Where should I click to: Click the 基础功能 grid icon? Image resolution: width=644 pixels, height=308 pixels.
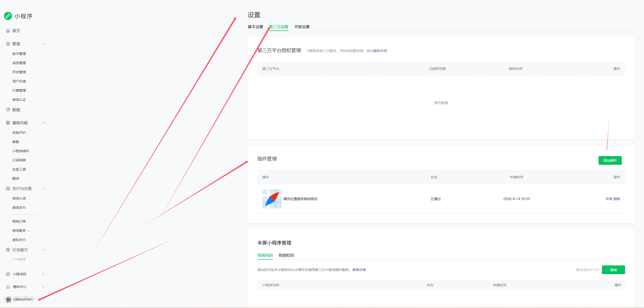pyautogui.click(x=8, y=123)
